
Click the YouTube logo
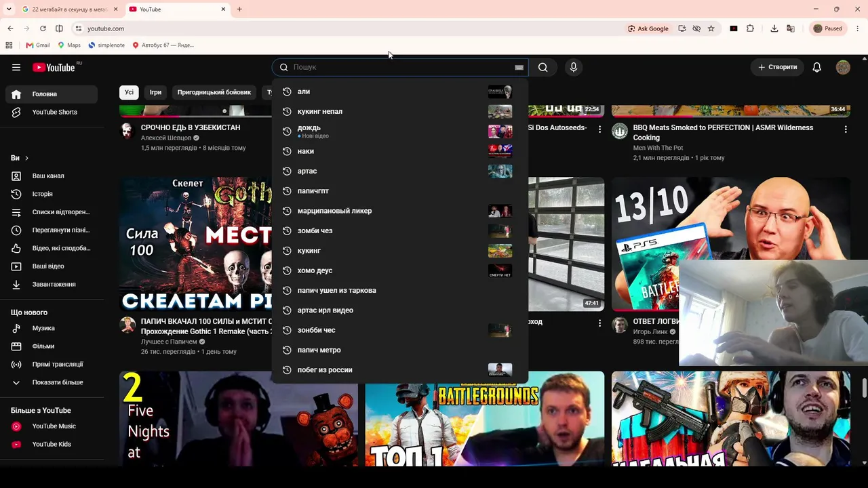(x=54, y=67)
